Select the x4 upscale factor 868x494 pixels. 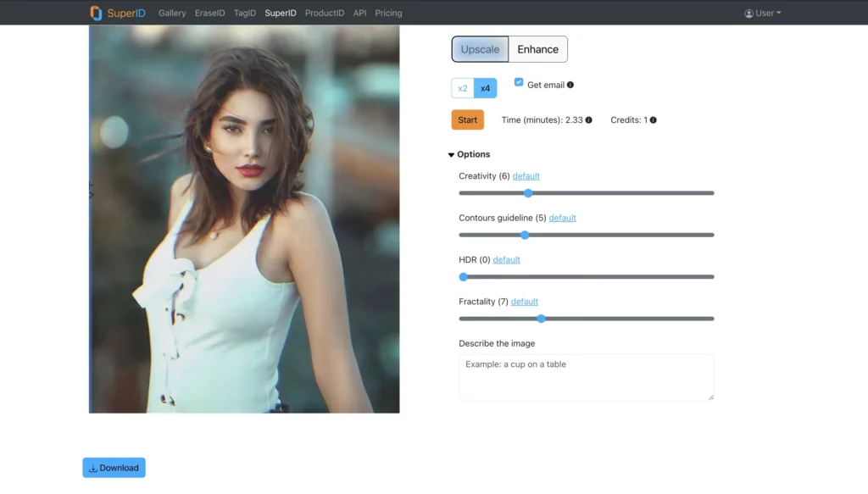coord(485,87)
